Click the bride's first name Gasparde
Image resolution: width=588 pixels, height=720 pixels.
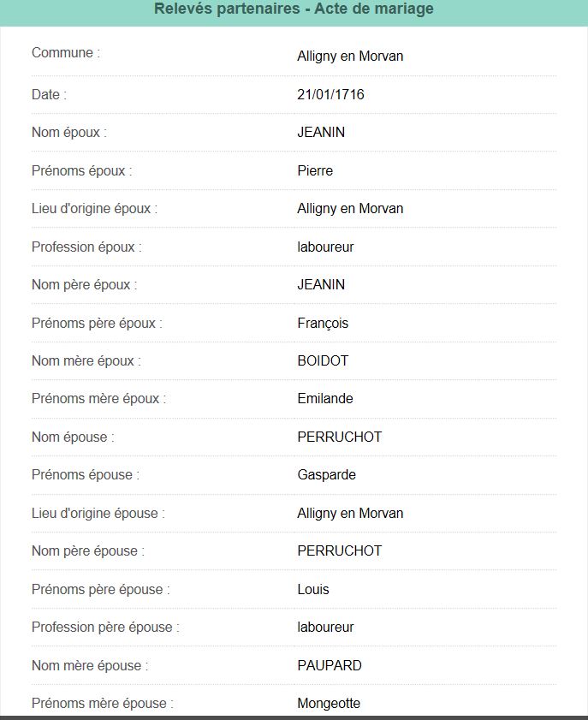point(326,475)
